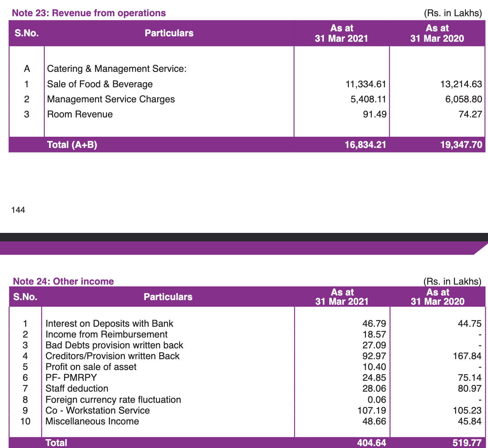Click the 'Co - Workstation Service' entry

pos(98,411)
